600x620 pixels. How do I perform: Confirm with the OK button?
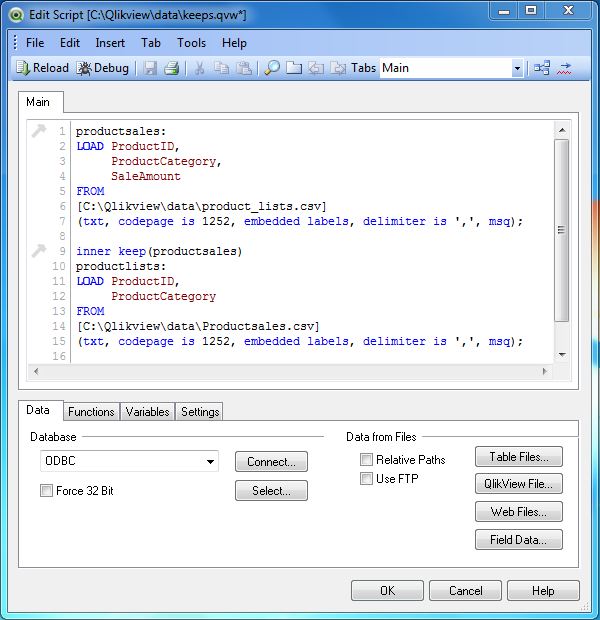(x=387, y=591)
